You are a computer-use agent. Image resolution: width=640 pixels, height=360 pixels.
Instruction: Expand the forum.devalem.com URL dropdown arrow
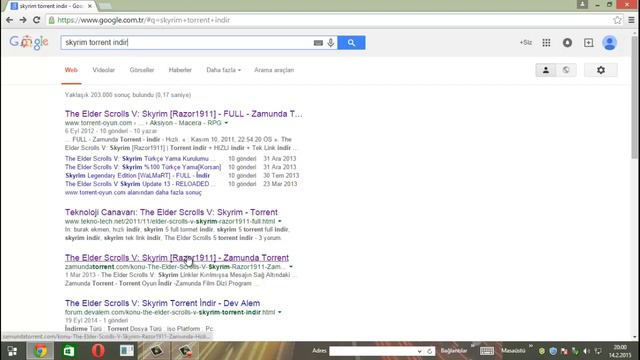[x=280, y=312]
